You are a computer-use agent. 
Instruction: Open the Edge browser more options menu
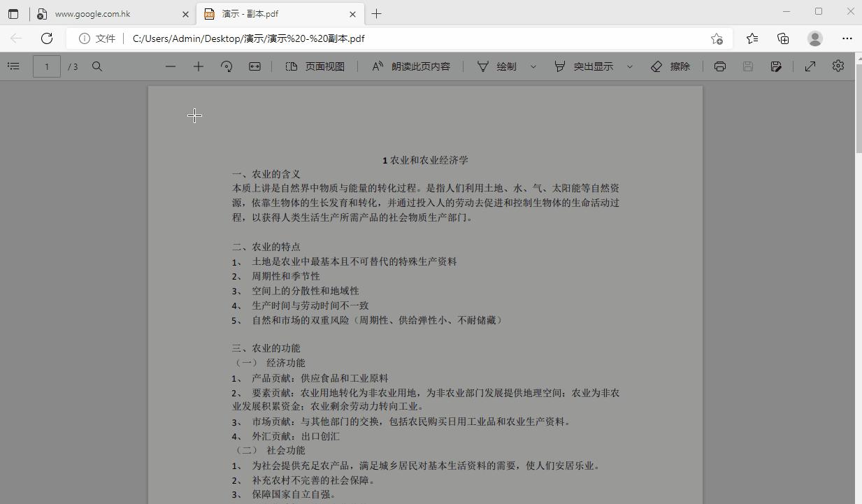coord(847,38)
